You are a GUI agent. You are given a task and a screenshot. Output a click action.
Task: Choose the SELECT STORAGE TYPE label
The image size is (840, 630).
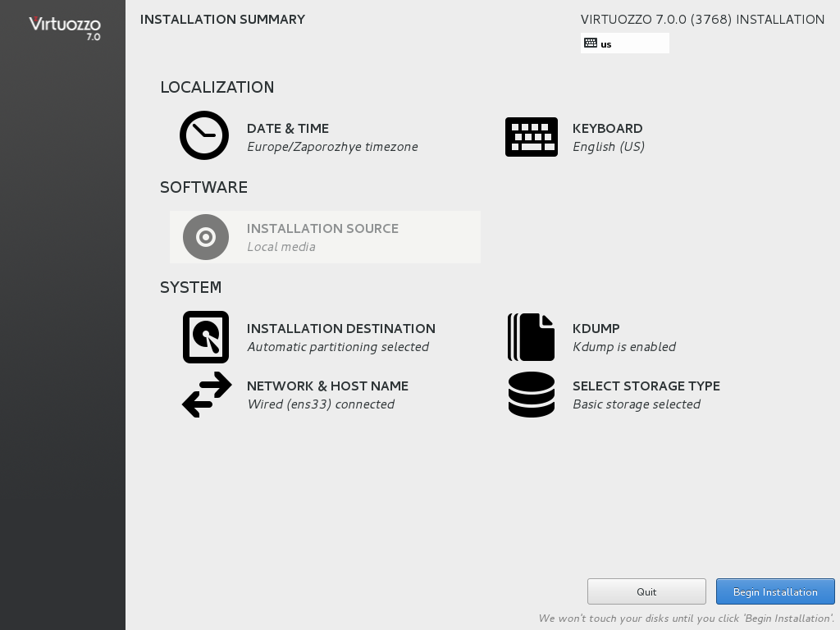tap(646, 386)
